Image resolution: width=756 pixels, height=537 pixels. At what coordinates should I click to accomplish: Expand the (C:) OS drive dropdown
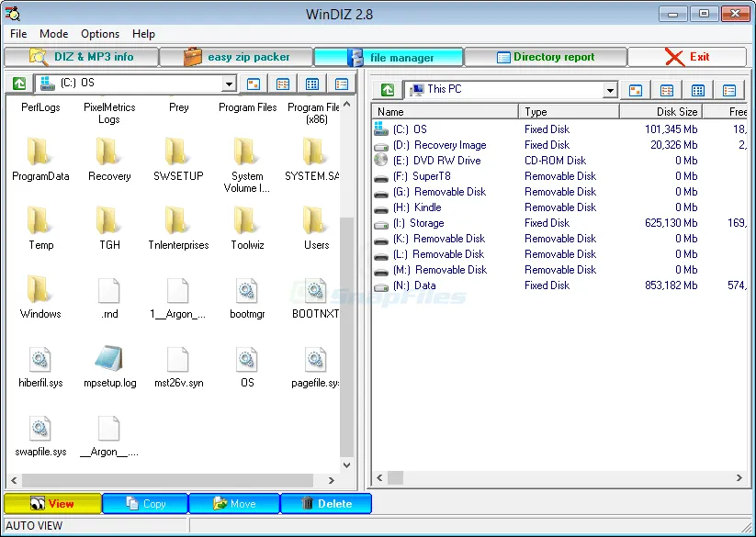[x=229, y=84]
